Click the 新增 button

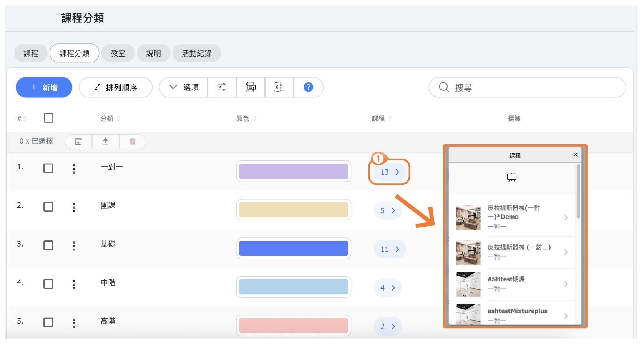click(x=44, y=87)
